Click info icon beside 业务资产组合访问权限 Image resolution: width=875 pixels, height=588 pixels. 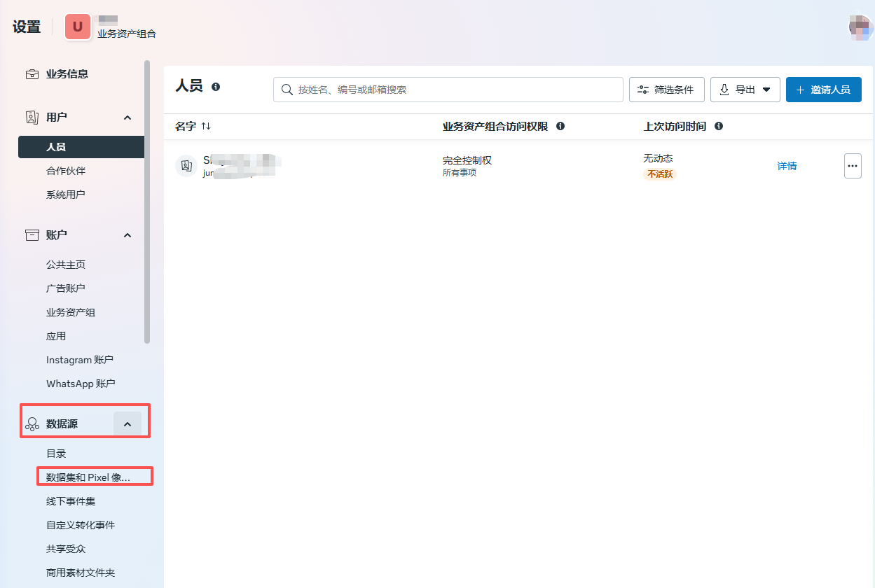pyautogui.click(x=560, y=127)
